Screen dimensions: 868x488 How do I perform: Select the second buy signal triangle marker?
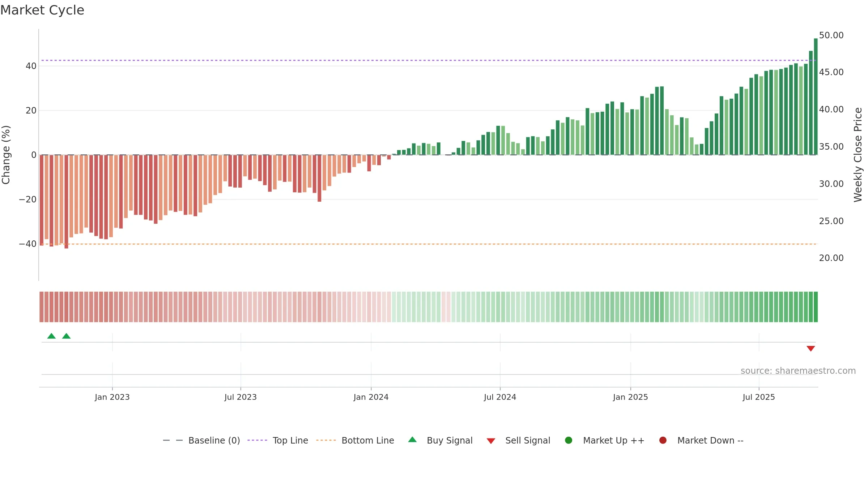pyautogui.click(x=66, y=336)
